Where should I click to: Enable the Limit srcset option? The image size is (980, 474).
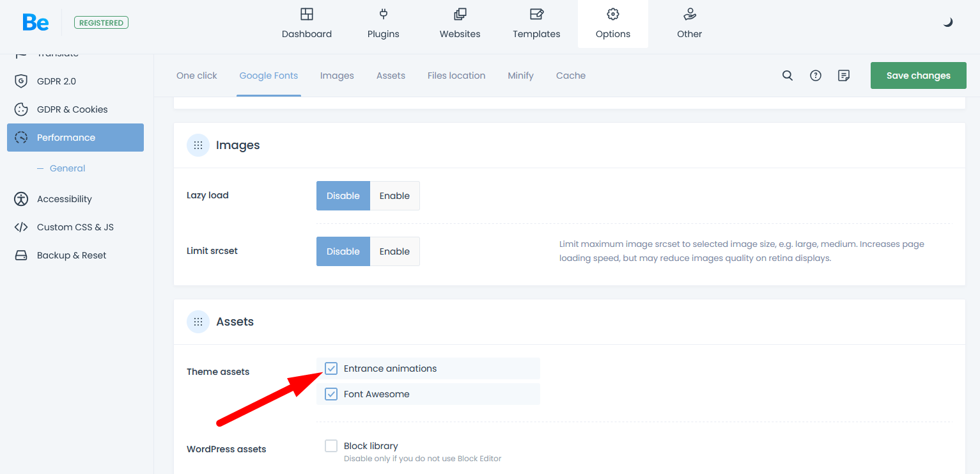(x=394, y=251)
